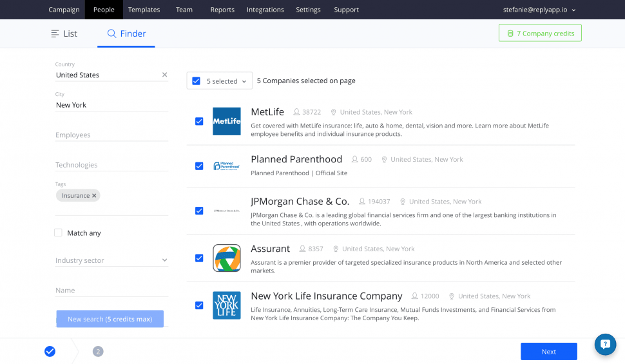The image size is (625, 364).
Task: Click the completed step one checkmark
Action: click(50, 351)
